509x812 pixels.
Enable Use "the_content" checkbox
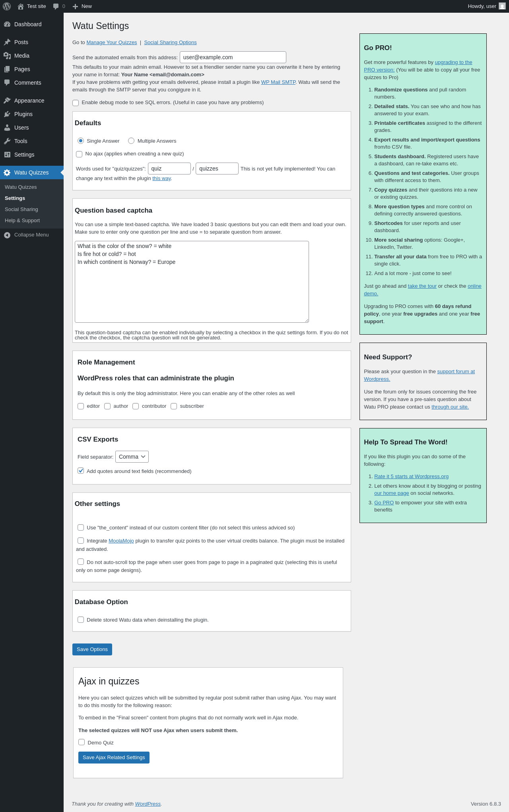tap(81, 527)
